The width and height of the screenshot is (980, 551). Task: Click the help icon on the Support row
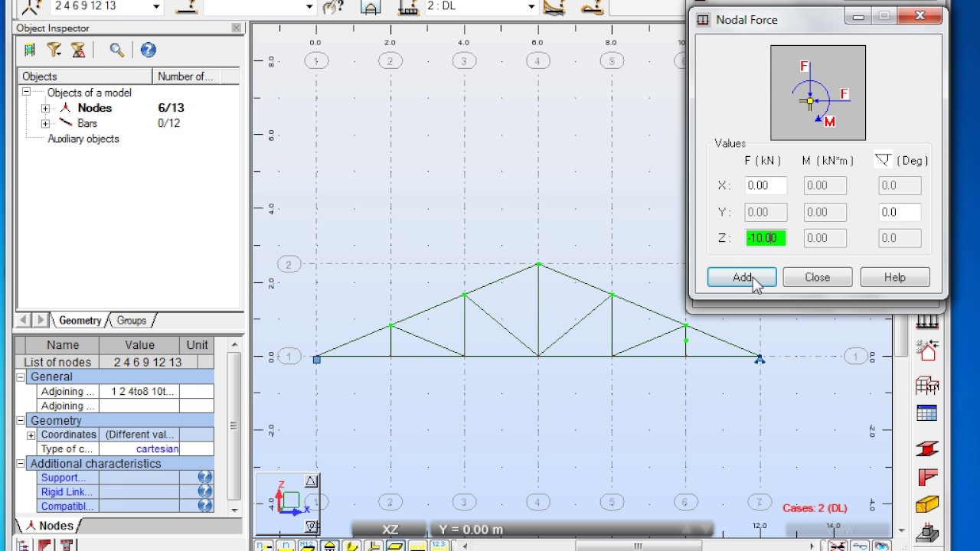coord(204,478)
